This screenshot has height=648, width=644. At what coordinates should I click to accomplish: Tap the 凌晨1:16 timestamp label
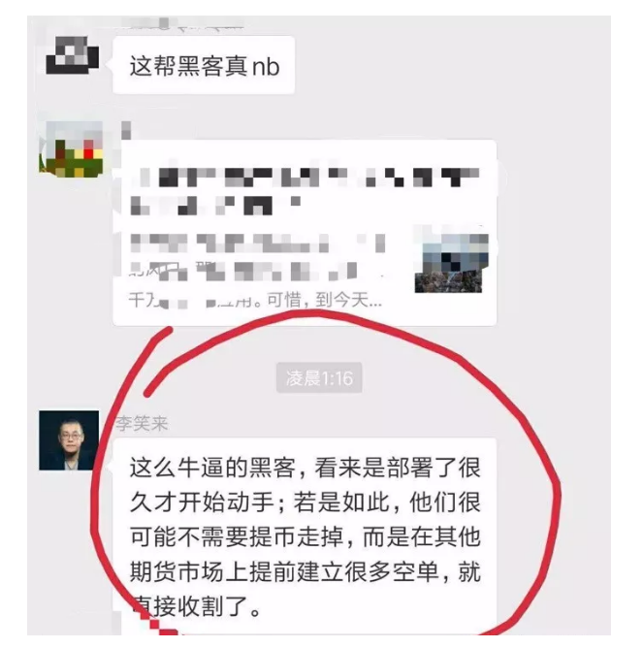(x=319, y=377)
